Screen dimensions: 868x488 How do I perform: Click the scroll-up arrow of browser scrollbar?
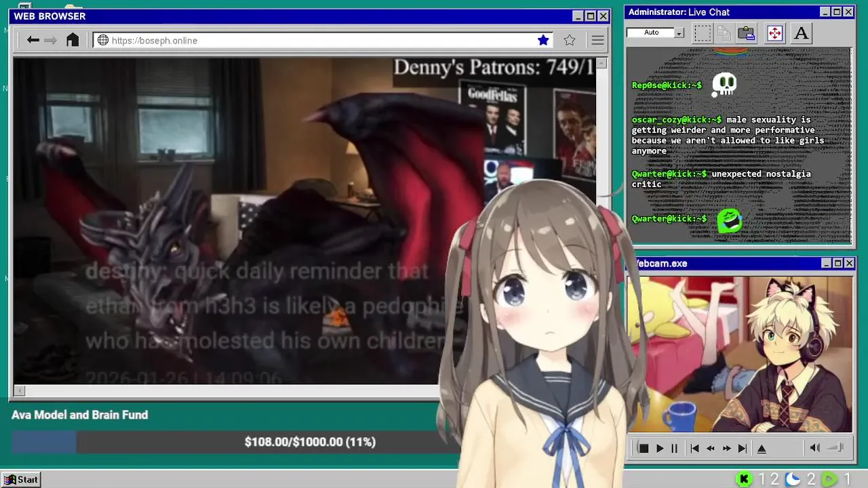pyautogui.click(x=601, y=63)
